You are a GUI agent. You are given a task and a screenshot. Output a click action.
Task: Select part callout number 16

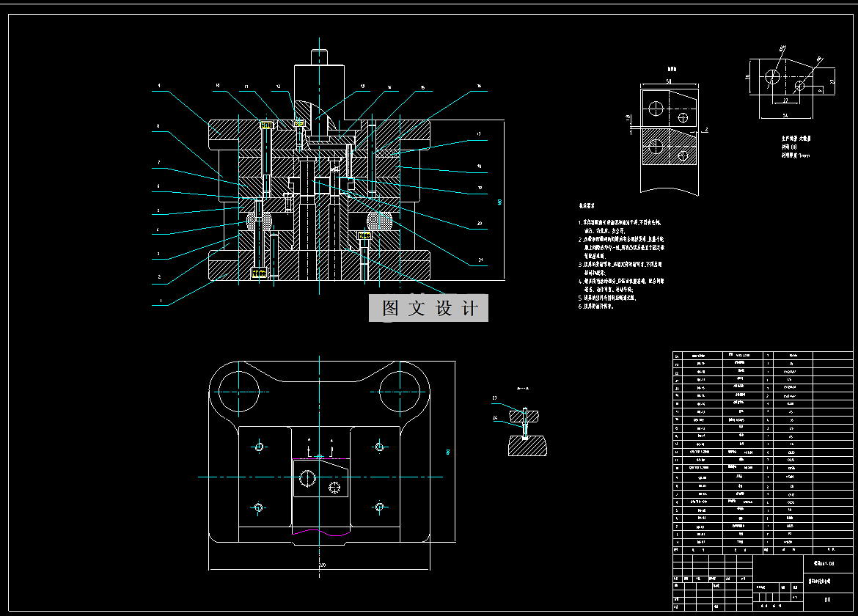[x=479, y=87]
